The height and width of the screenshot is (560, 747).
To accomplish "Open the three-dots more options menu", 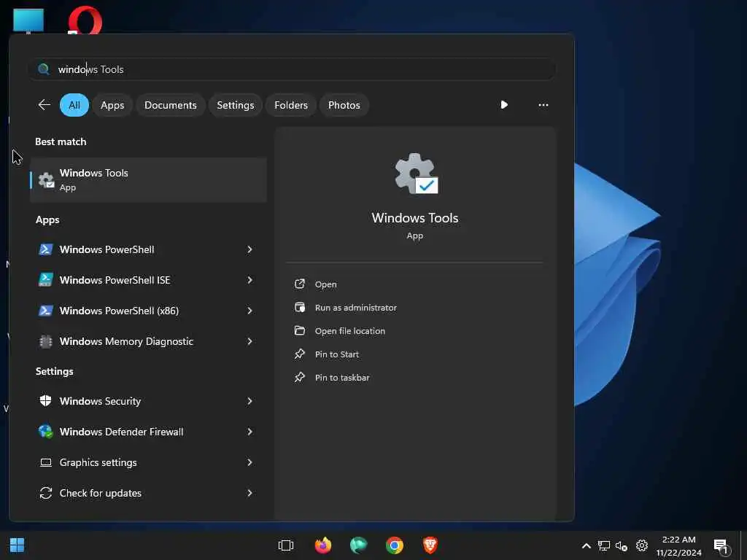I will pos(543,105).
